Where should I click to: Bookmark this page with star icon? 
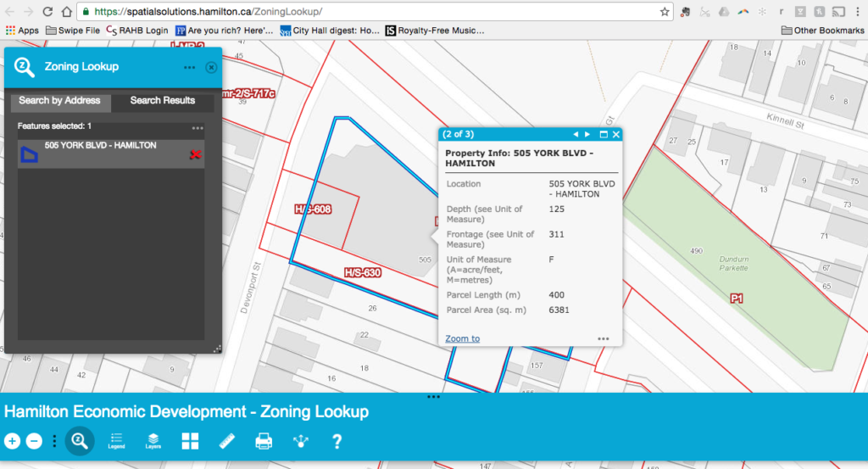[665, 12]
